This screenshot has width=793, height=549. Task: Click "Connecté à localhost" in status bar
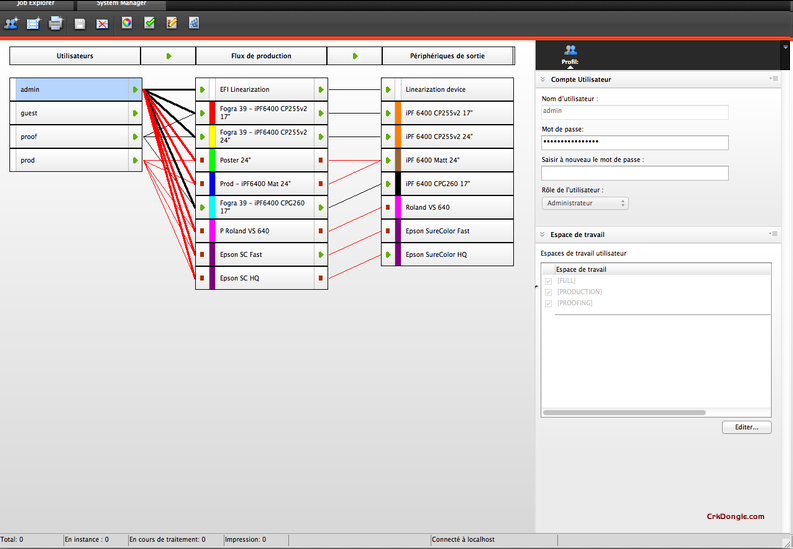(463, 540)
